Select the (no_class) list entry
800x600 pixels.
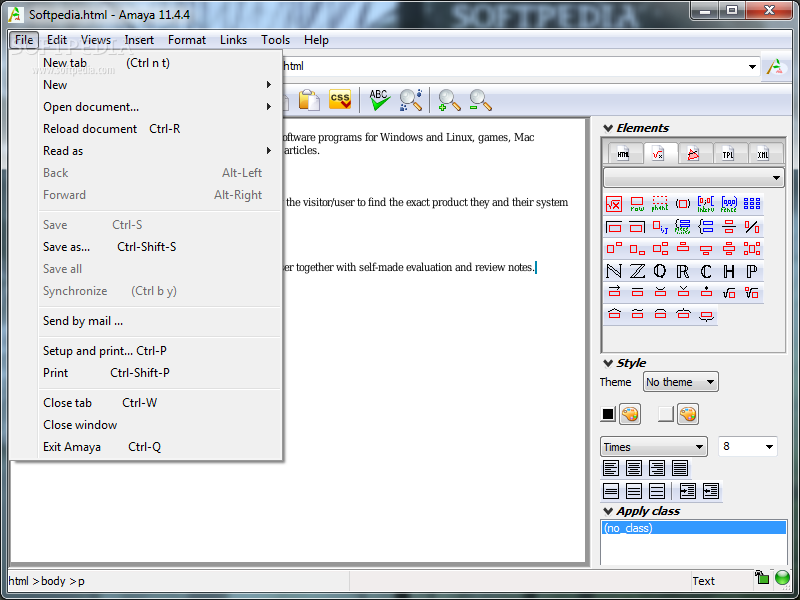point(694,528)
